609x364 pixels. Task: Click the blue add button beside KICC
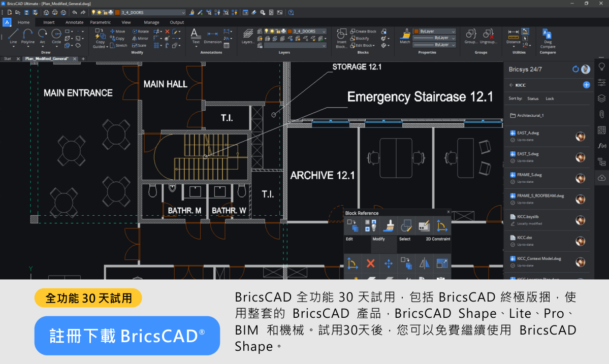587,85
